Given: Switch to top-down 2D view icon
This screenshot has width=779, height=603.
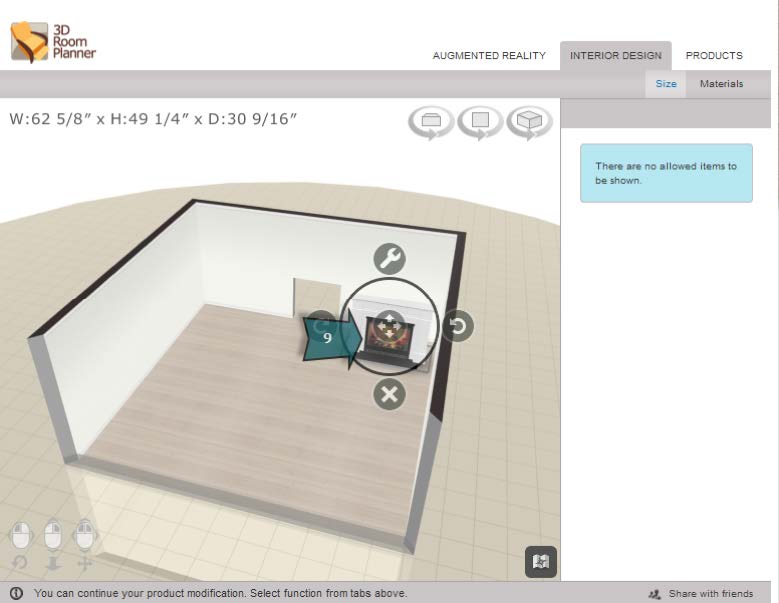Looking at the screenshot, I should pyautogui.click(x=480, y=122).
